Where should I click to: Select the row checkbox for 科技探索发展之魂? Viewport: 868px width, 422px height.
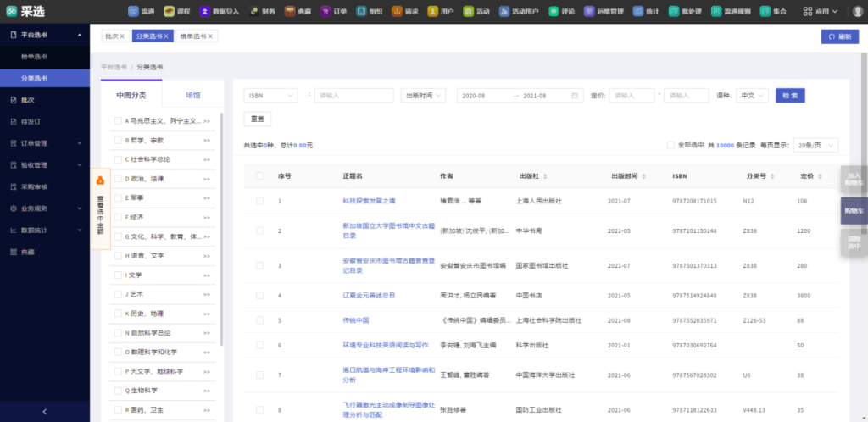coord(260,201)
